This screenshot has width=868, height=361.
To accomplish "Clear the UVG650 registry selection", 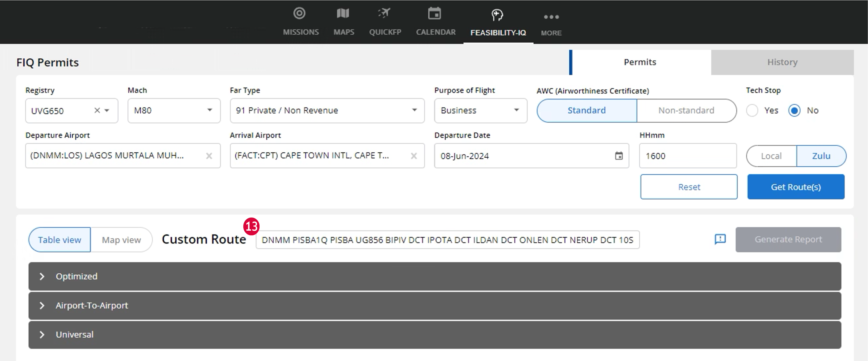I will pyautogui.click(x=97, y=110).
